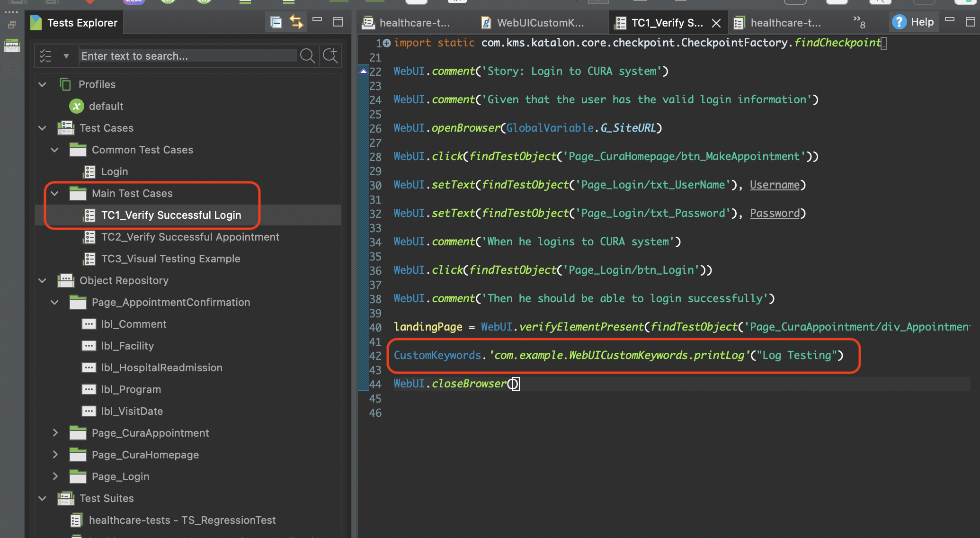
Task: Toggle folding on import line 1
Action: [x=387, y=43]
